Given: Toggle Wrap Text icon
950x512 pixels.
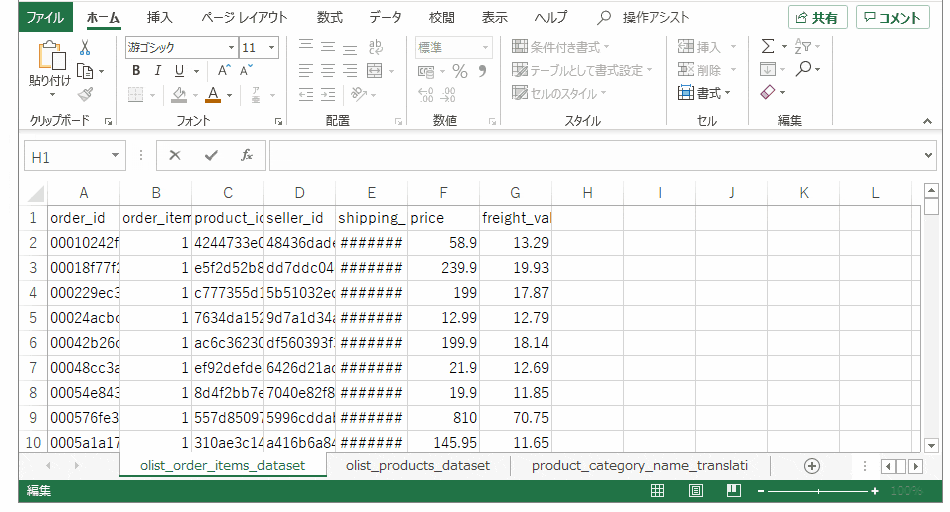Looking at the screenshot, I should (376, 47).
